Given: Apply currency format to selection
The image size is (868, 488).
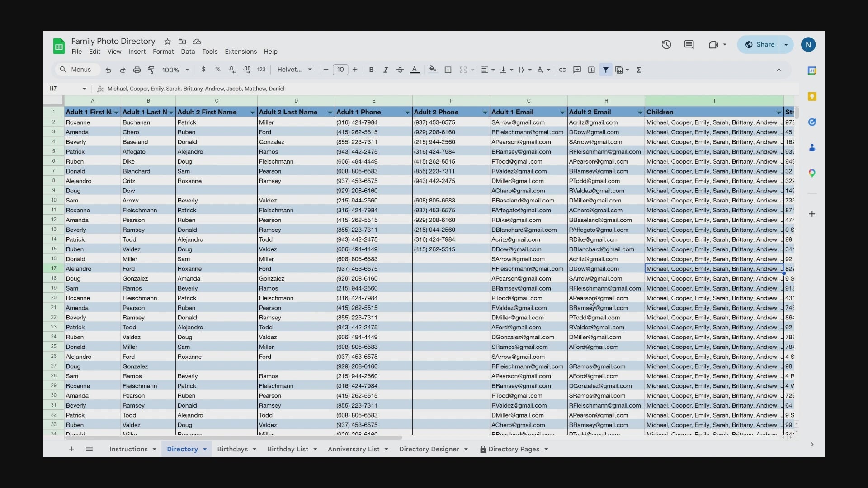Looking at the screenshot, I should (204, 70).
